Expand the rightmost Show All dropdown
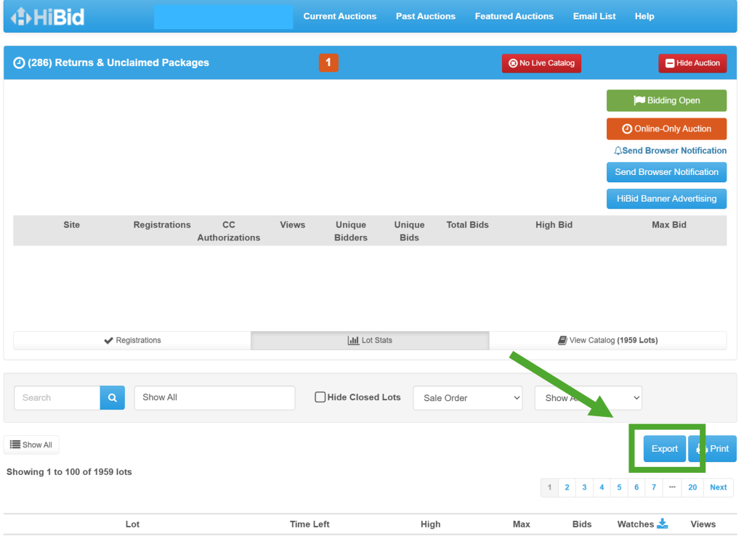Image resolution: width=744 pixels, height=560 pixels. coord(588,398)
